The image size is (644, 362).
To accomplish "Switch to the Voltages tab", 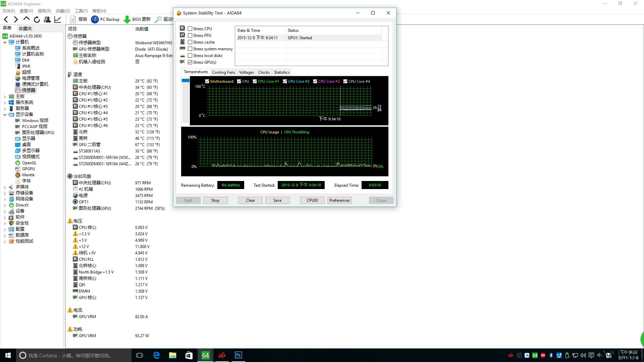I will click(x=246, y=72).
